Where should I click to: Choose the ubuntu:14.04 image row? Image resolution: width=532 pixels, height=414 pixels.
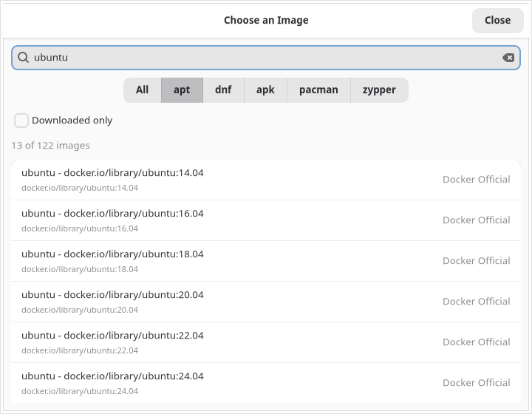[266, 180]
